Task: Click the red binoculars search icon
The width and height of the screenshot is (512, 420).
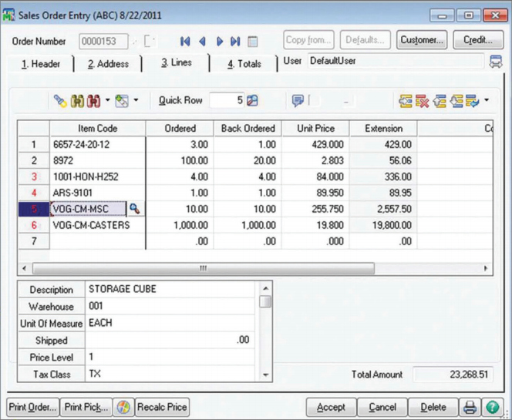Action: coord(94,101)
